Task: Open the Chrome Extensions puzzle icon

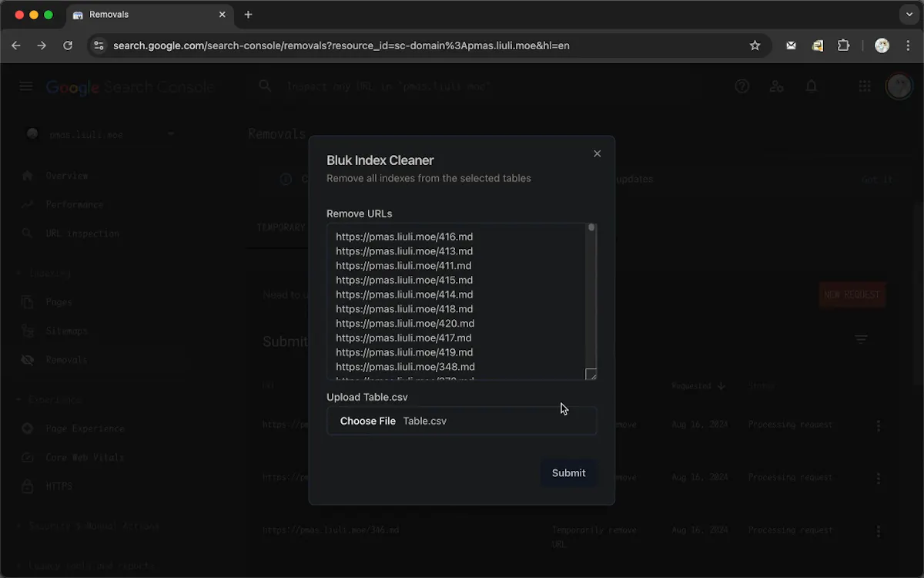Action: coord(843,45)
